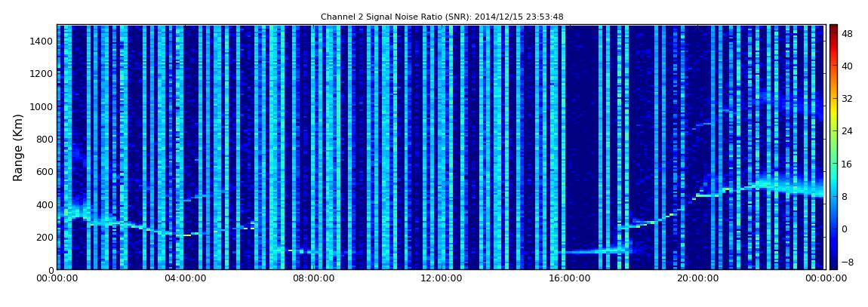Click the colorbar tick label '-8'

coord(847,262)
